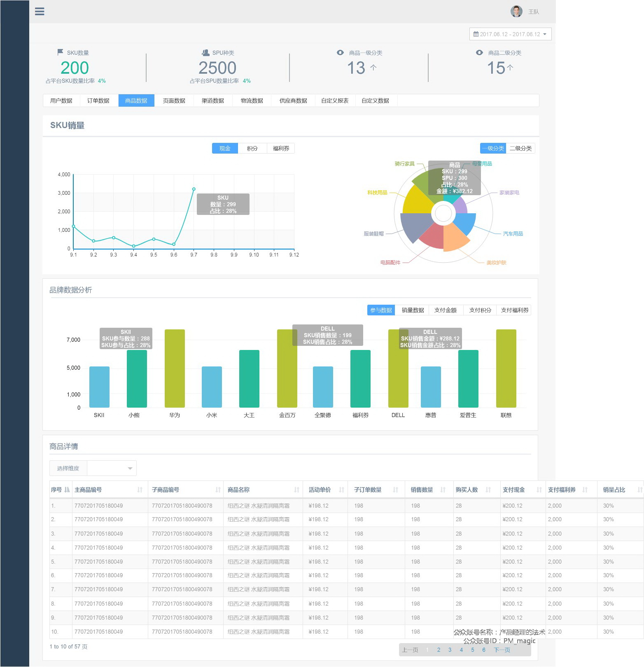Viewport: 644px width, 667px height.
Task: Click the 9.7 peak point on line chart
Action: (194, 189)
